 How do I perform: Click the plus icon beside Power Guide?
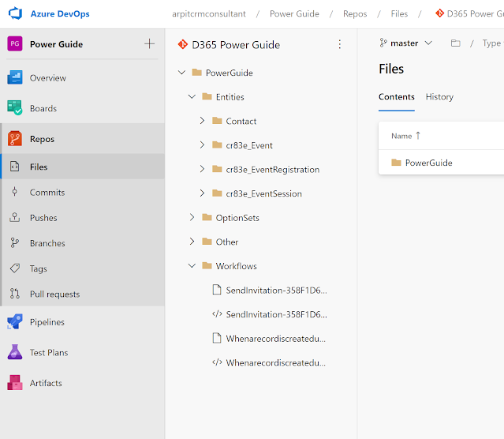pyautogui.click(x=149, y=44)
